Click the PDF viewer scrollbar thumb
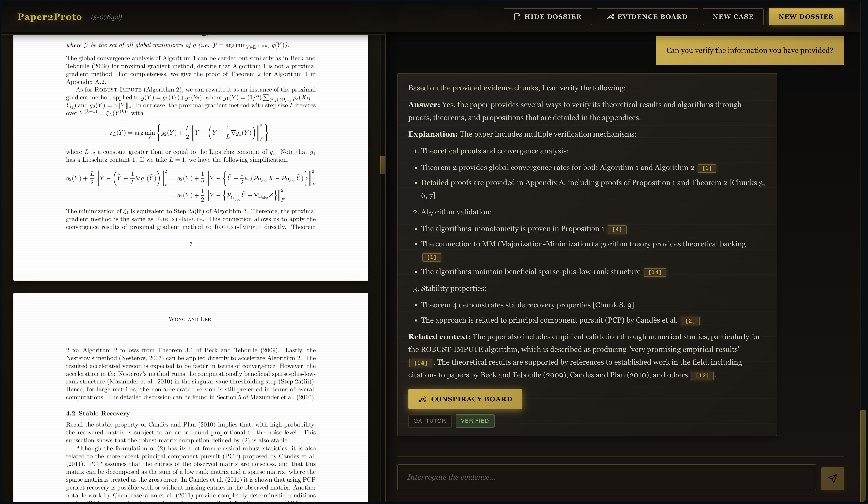The width and height of the screenshot is (868, 504). tap(382, 165)
